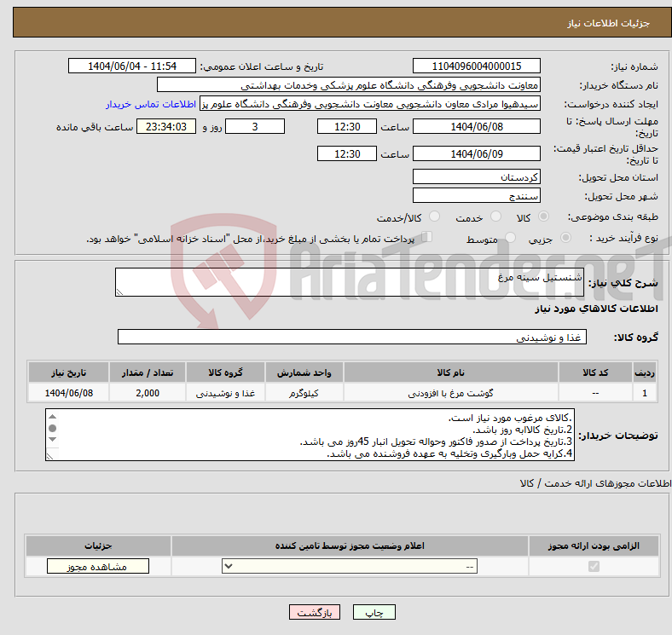Choose the کالا/خدمت radio option
This screenshot has height=635, width=672.
434,218
